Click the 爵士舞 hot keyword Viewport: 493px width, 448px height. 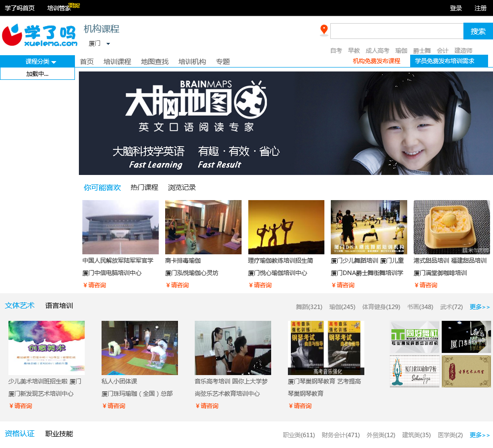coord(422,51)
